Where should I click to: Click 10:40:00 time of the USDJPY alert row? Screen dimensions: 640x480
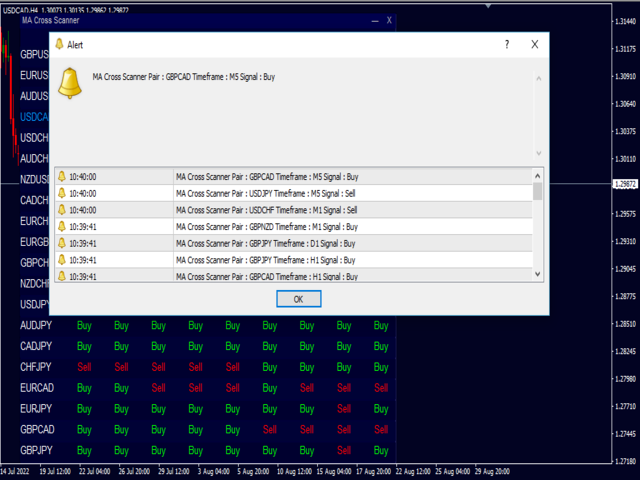click(82, 193)
